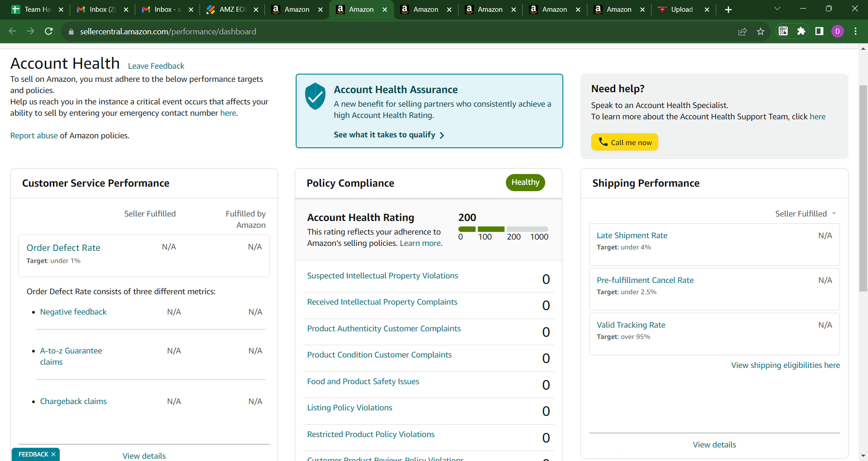Toggle the browser side panel icon
Screen dimensions: 868x461
819,31
